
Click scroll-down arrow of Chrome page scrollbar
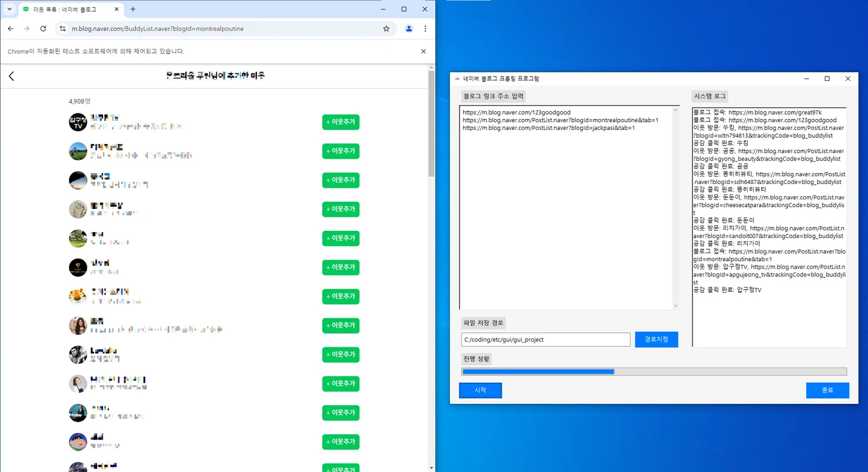(x=432, y=468)
